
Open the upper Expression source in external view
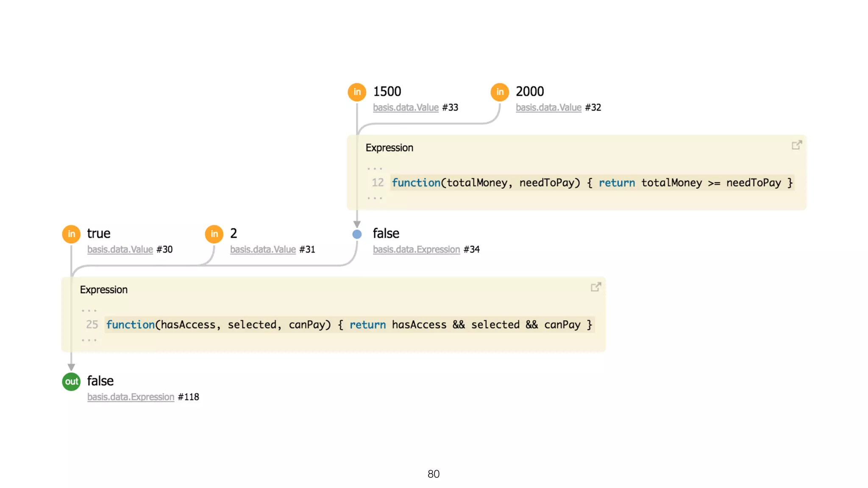[796, 145]
